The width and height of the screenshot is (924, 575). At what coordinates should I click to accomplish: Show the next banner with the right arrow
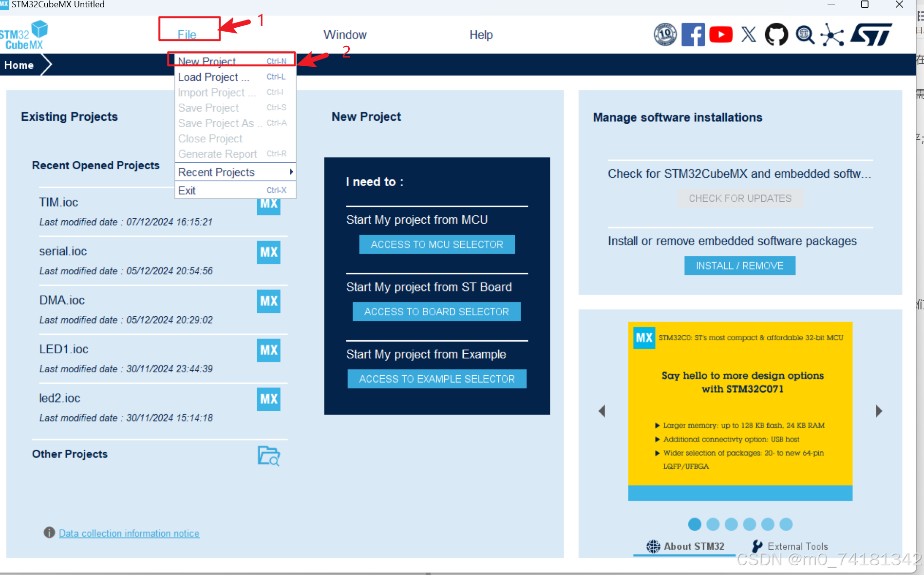point(879,411)
